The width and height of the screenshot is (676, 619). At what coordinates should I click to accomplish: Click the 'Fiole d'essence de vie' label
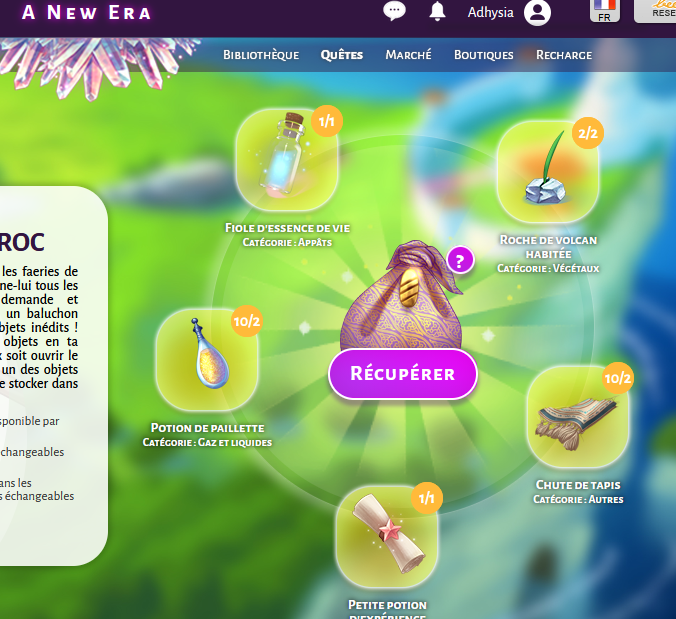coord(288,228)
